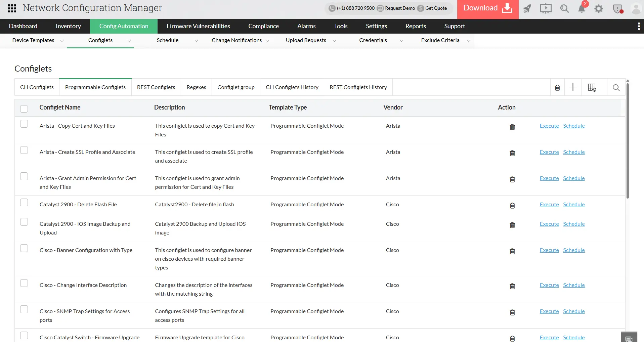Check the select-all checkbox in table header
Viewport: 644px width, 342px height.
click(x=24, y=109)
